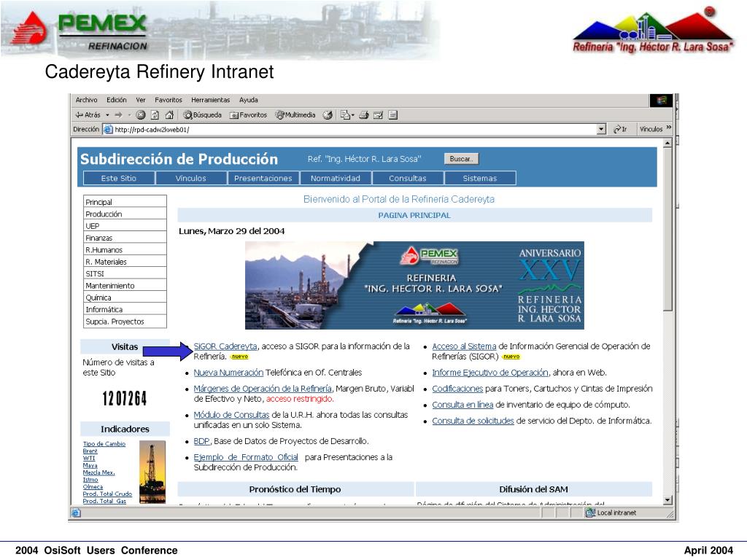The image size is (747, 560).
Task: Click the page icon in address bar
Action: [108, 129]
